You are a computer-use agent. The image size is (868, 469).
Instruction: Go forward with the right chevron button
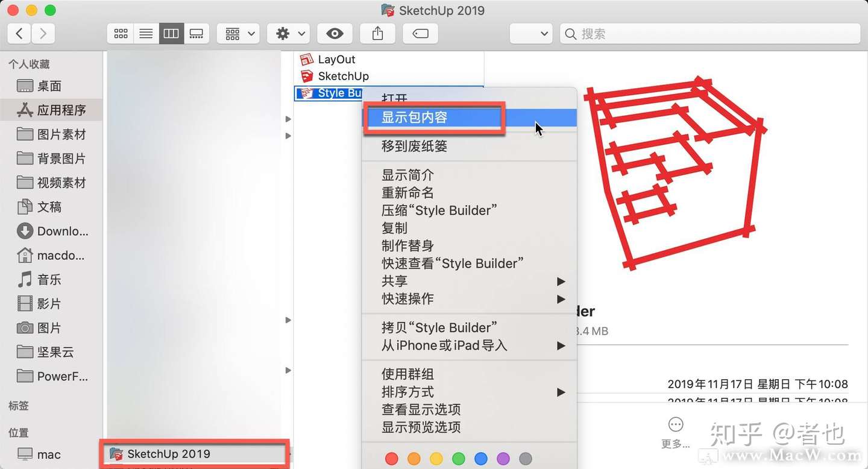coord(43,34)
